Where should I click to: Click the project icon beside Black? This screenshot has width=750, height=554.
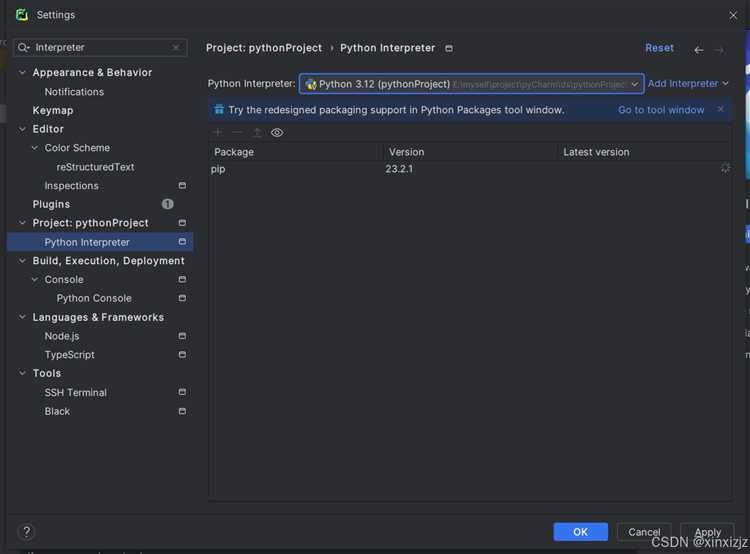pos(182,411)
